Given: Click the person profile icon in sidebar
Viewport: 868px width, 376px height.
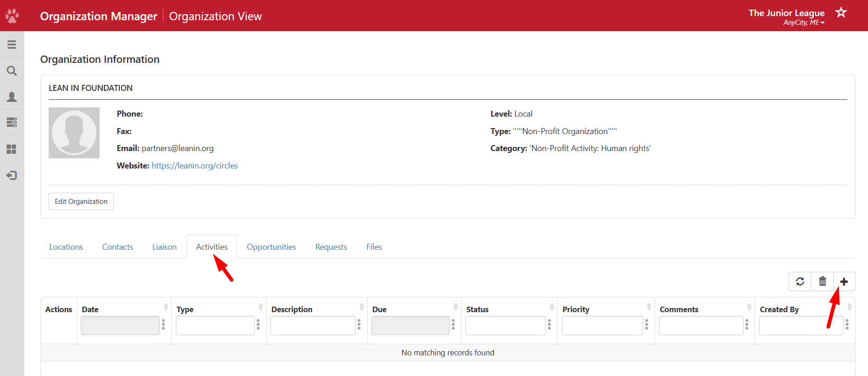Looking at the screenshot, I should [x=12, y=97].
